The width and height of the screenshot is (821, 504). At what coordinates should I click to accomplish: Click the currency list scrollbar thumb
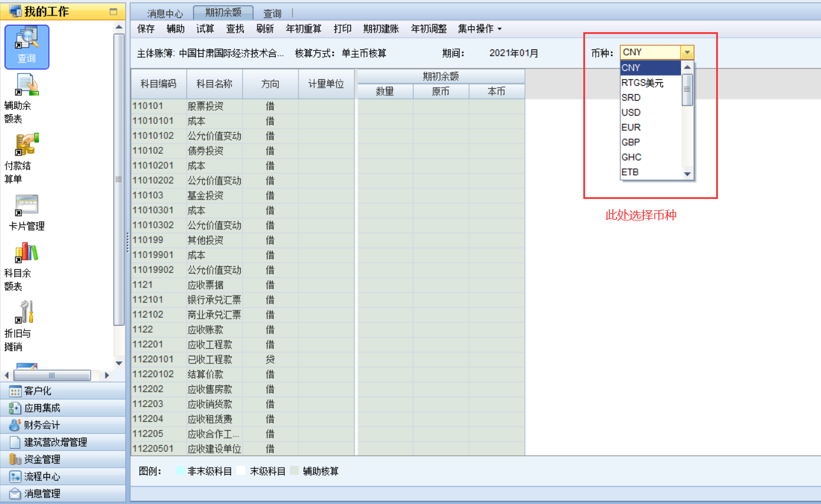pyautogui.click(x=688, y=89)
